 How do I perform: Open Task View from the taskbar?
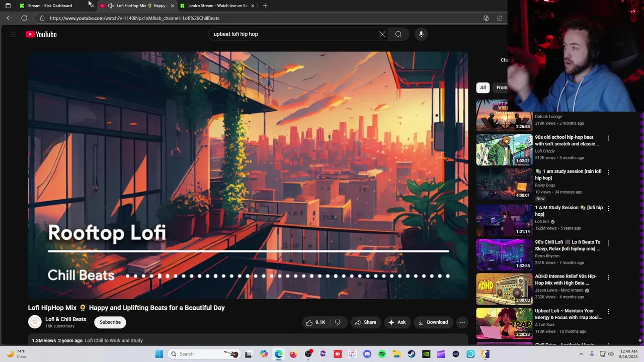248,354
